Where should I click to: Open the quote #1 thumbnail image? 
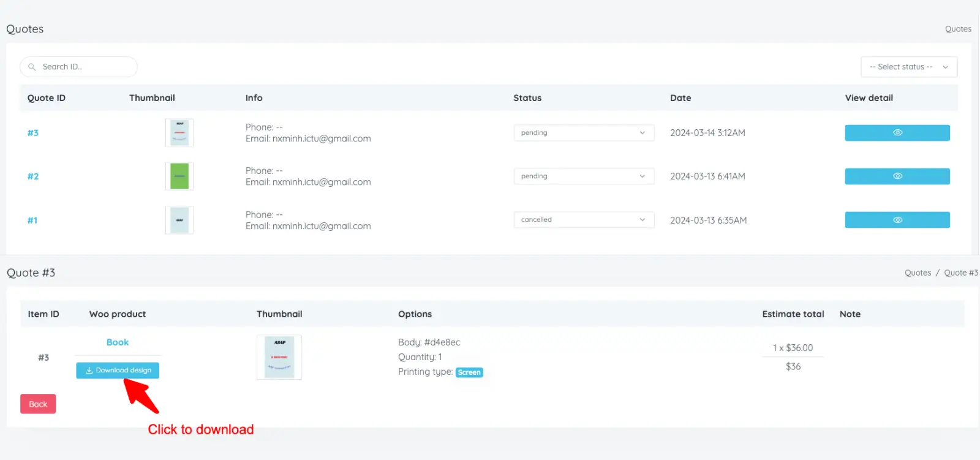tap(179, 220)
